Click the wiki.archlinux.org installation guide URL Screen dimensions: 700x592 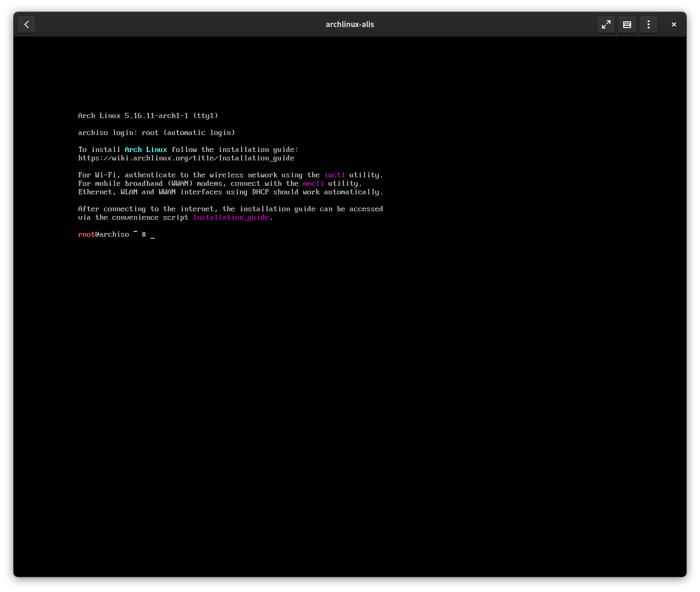coord(186,158)
